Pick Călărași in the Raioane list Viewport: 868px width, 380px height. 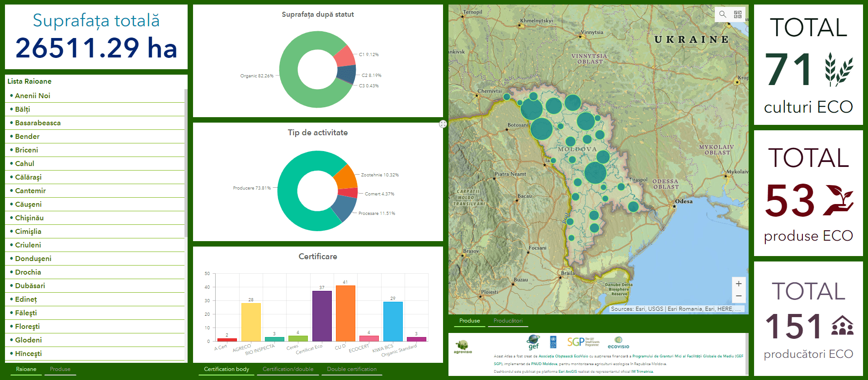[95, 177]
